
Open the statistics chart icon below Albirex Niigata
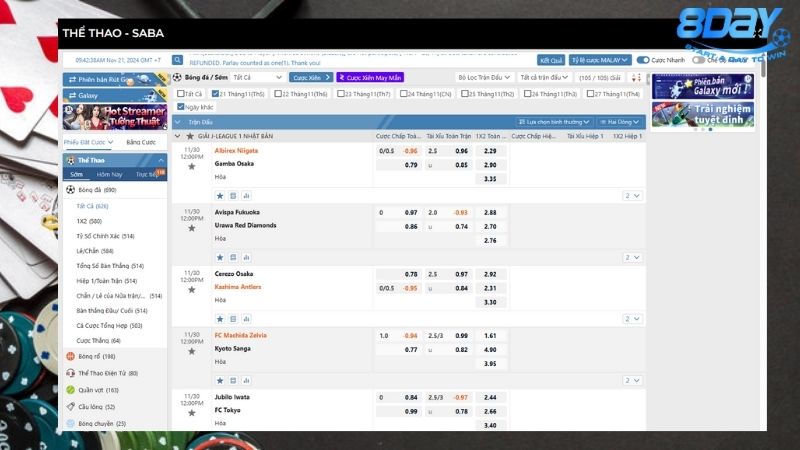[246, 196]
